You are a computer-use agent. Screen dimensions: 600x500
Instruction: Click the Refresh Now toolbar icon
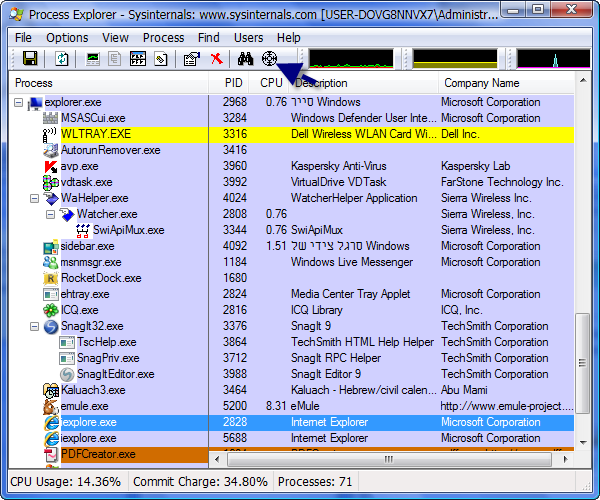[62, 59]
